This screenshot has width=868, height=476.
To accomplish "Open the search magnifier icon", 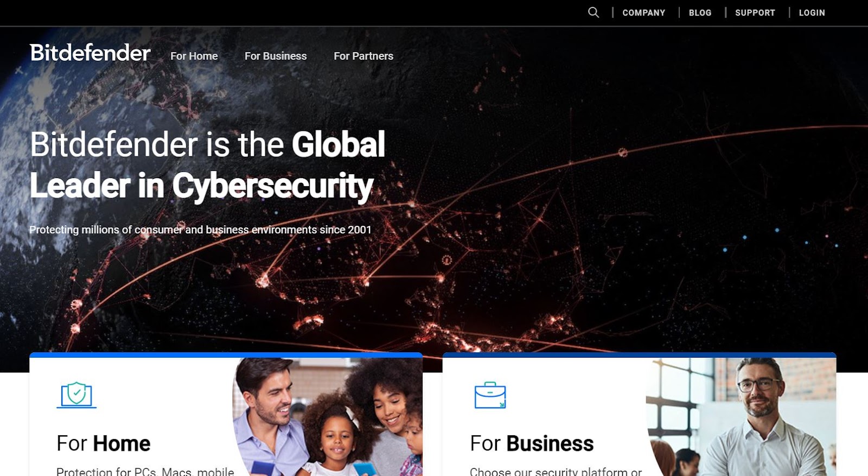I will point(593,12).
